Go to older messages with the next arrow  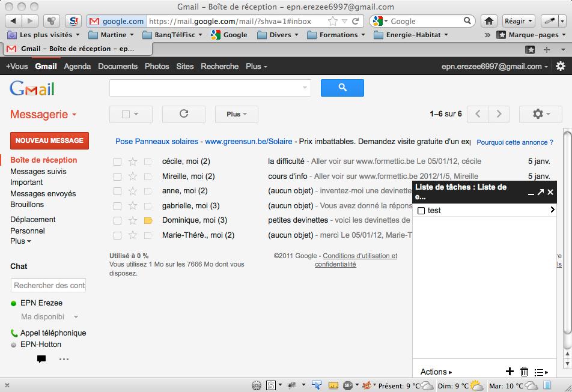coord(499,114)
